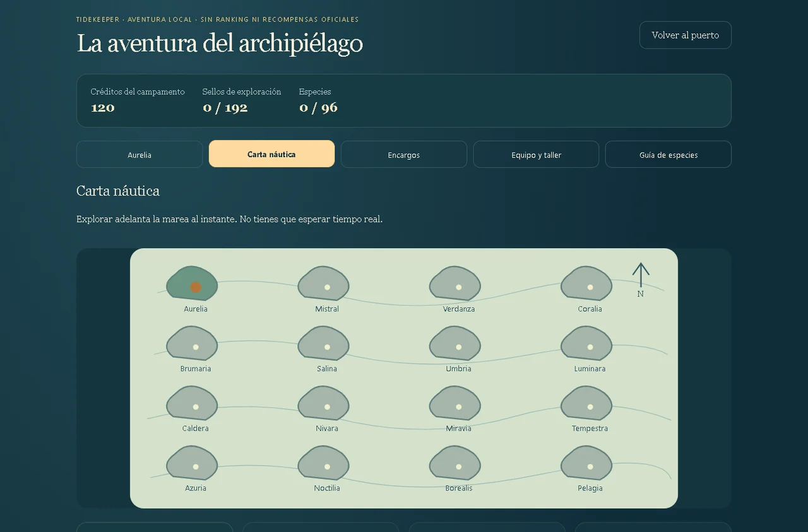Viewport: 808px width, 532px height.
Task: Click the Créditos del campamento value 120
Action: [103, 108]
